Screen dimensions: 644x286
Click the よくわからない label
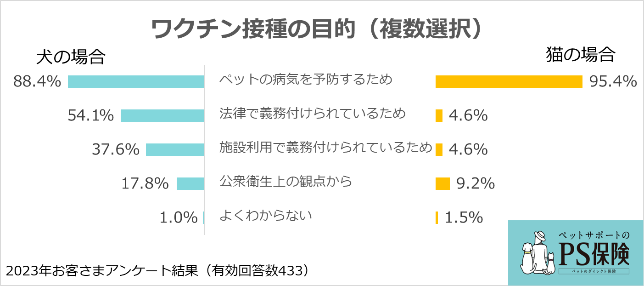click(x=266, y=215)
